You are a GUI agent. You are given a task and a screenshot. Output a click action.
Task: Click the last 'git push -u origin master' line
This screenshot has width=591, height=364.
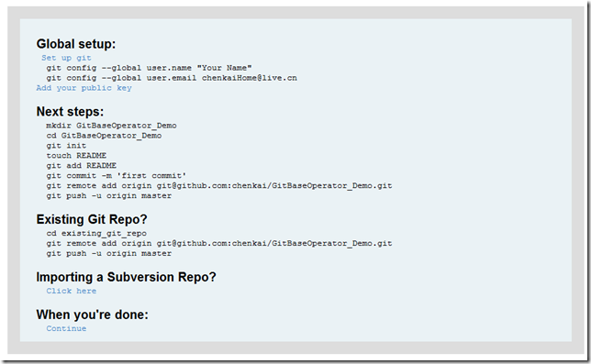point(109,253)
